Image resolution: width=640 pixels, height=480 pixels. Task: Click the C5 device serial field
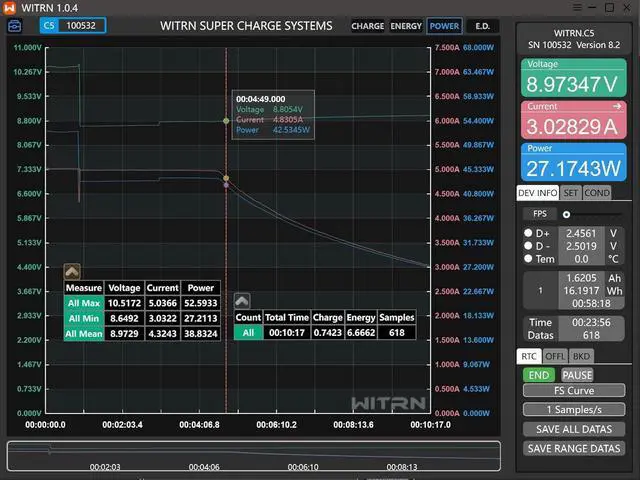72,26
